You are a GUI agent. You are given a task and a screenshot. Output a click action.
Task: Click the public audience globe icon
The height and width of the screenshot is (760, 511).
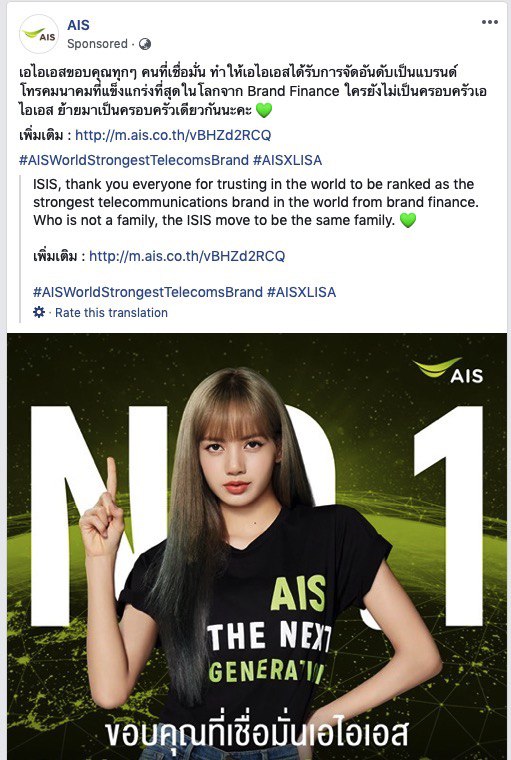point(144,44)
